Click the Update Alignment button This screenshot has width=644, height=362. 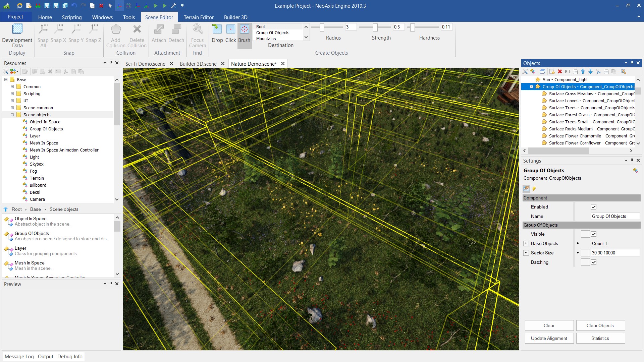coord(549,338)
